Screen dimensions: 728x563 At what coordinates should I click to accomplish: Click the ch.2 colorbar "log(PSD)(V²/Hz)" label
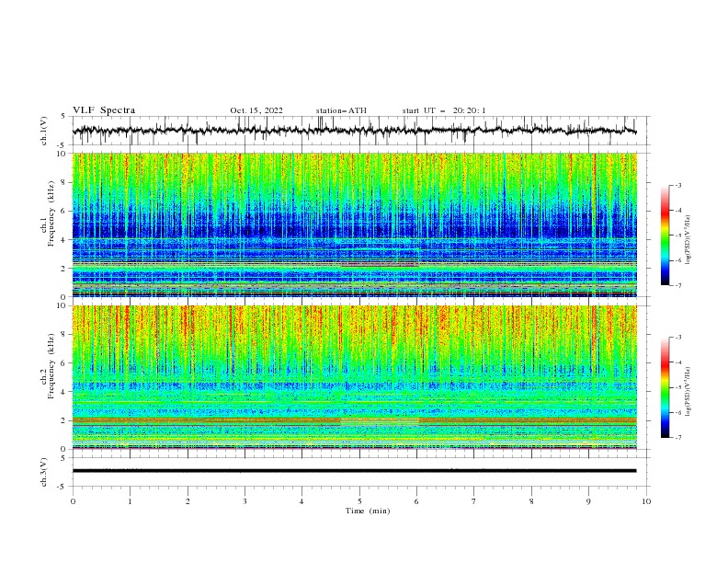click(688, 391)
